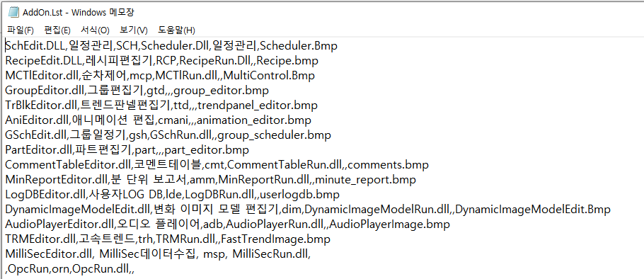Click the CommentTableEditor.dll text

tap(68, 165)
